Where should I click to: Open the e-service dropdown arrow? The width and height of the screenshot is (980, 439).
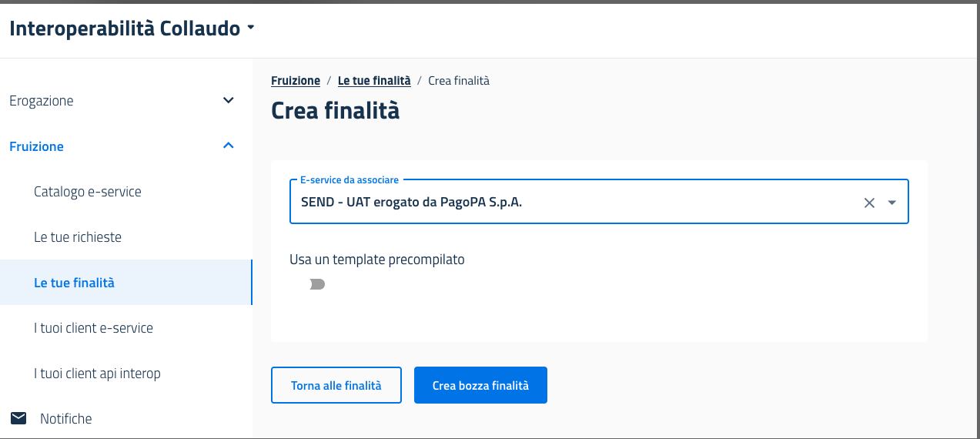point(892,203)
